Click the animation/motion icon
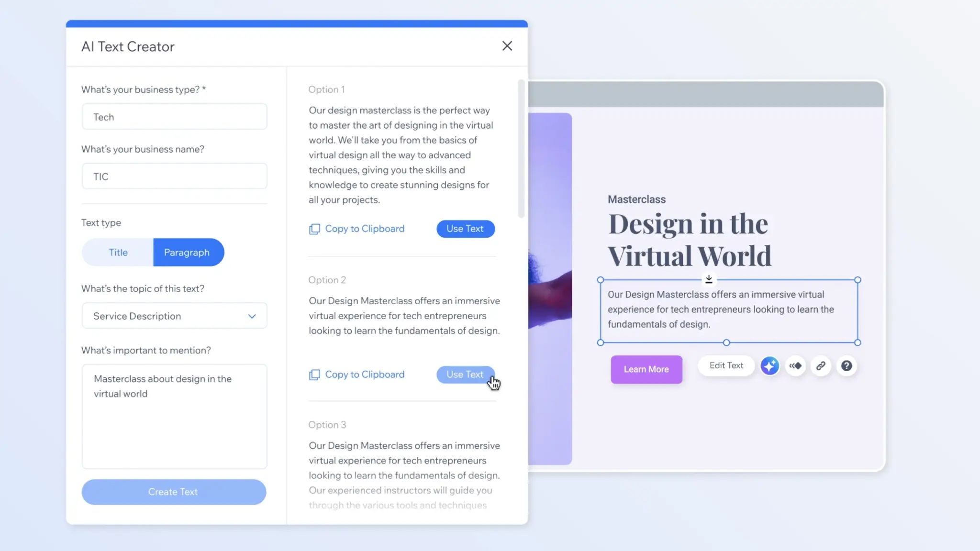Image resolution: width=980 pixels, height=551 pixels. (x=796, y=365)
